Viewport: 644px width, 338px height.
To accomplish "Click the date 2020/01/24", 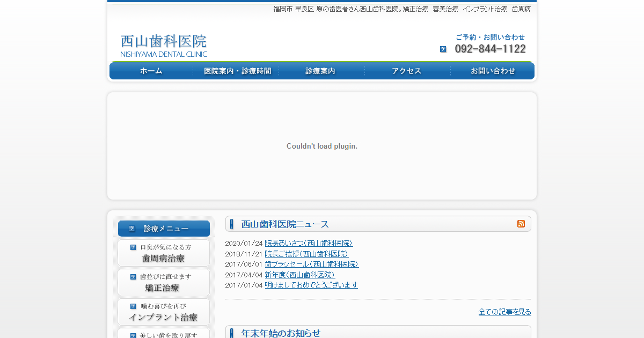I will click(244, 243).
